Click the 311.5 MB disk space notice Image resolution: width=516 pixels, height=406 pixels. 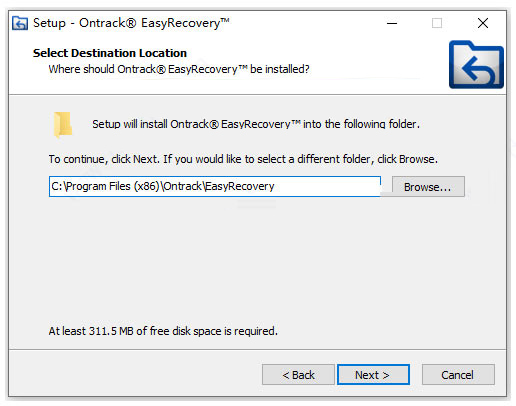(163, 331)
